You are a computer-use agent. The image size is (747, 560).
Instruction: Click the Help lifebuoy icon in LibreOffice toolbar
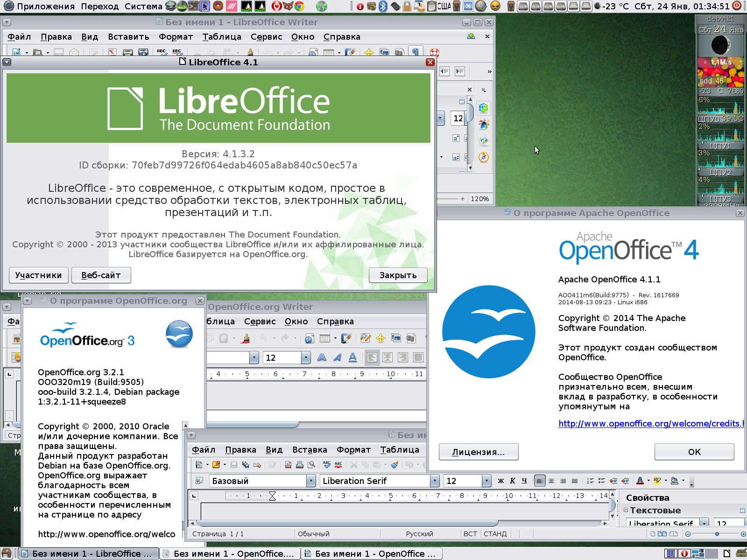click(x=435, y=52)
